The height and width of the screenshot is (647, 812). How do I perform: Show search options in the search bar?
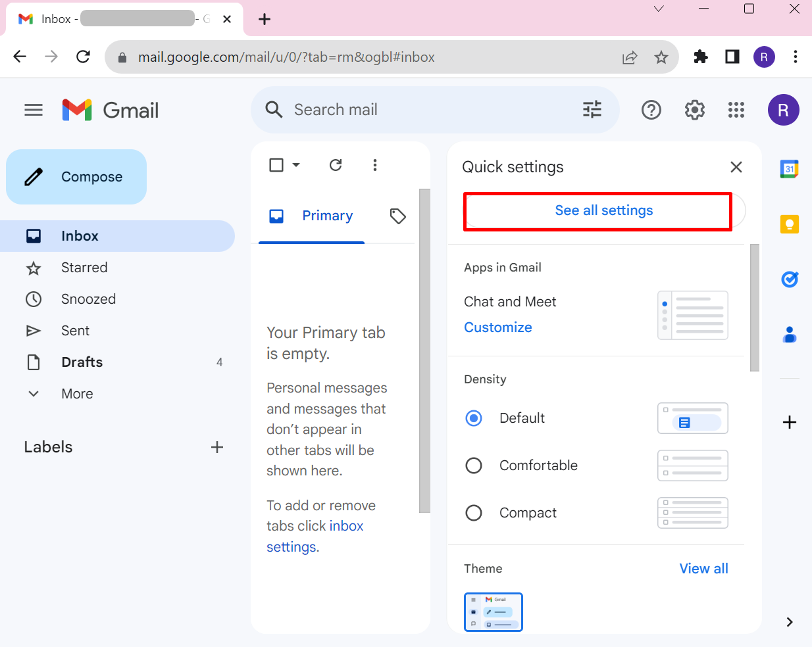click(592, 110)
